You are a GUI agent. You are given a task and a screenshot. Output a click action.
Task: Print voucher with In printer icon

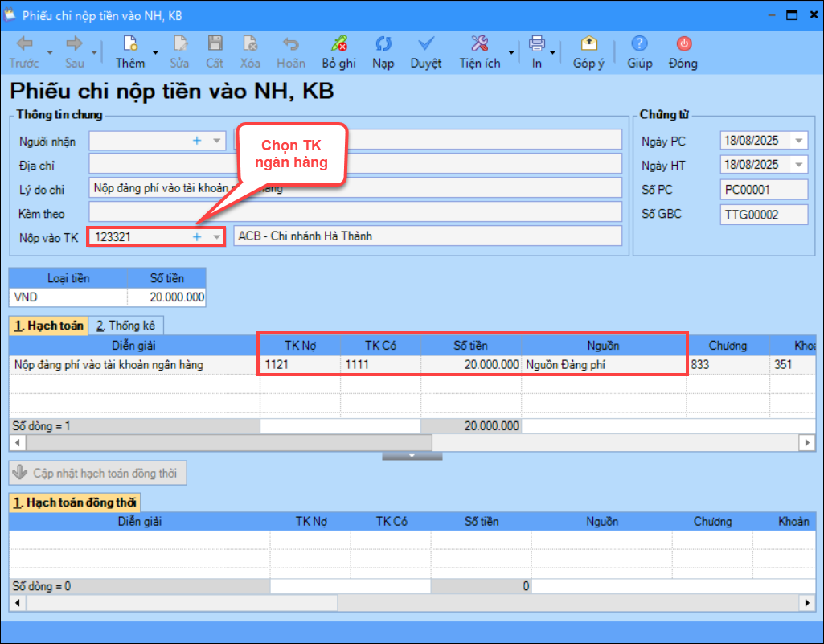tap(536, 43)
